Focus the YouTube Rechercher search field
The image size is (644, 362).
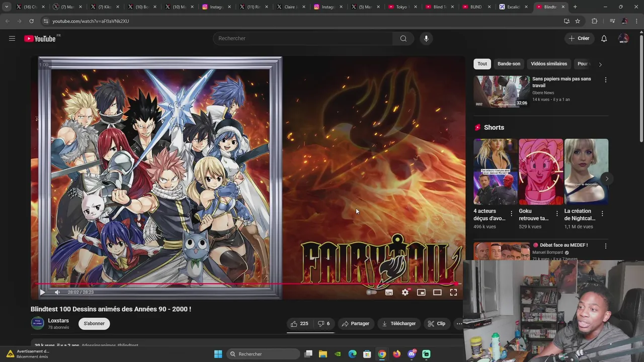pos(303,39)
